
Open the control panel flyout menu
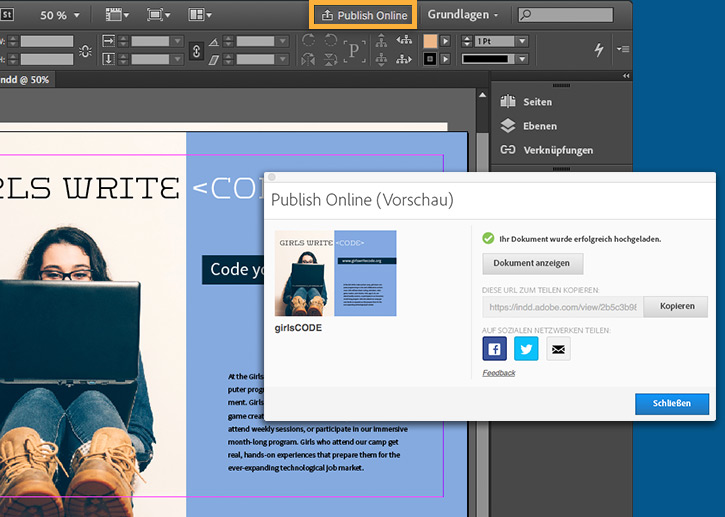623,49
